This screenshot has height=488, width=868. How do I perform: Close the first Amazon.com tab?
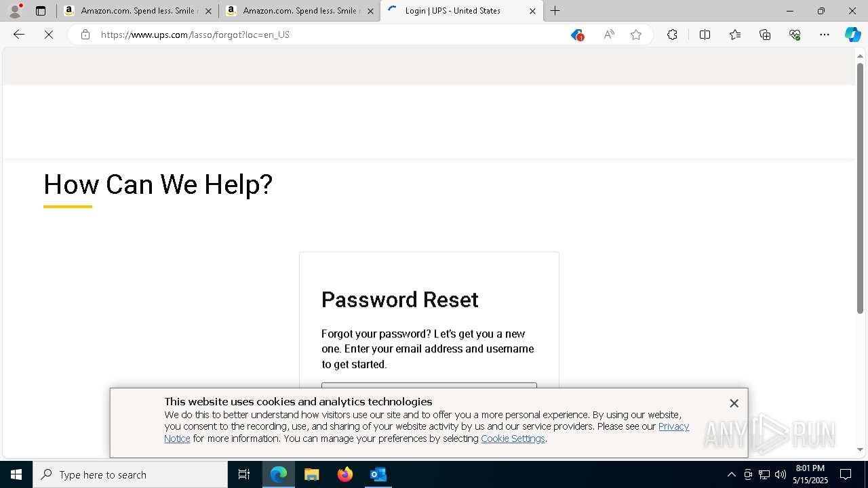[x=208, y=11]
